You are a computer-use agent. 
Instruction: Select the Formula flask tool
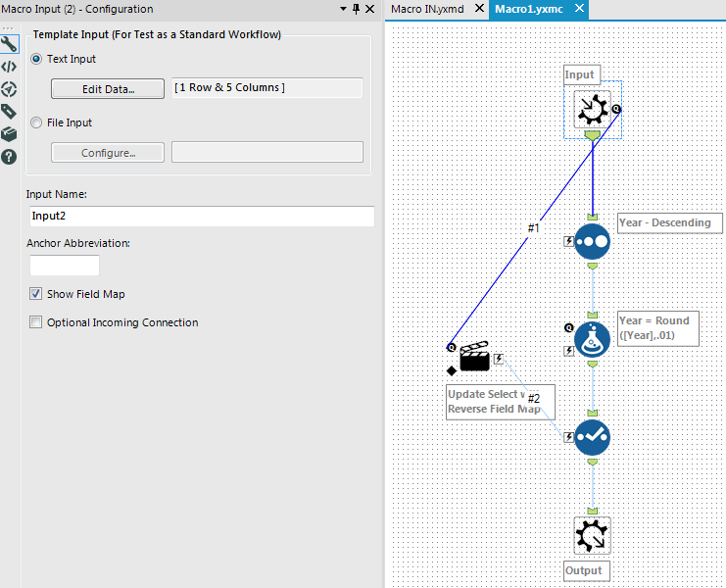coord(592,340)
